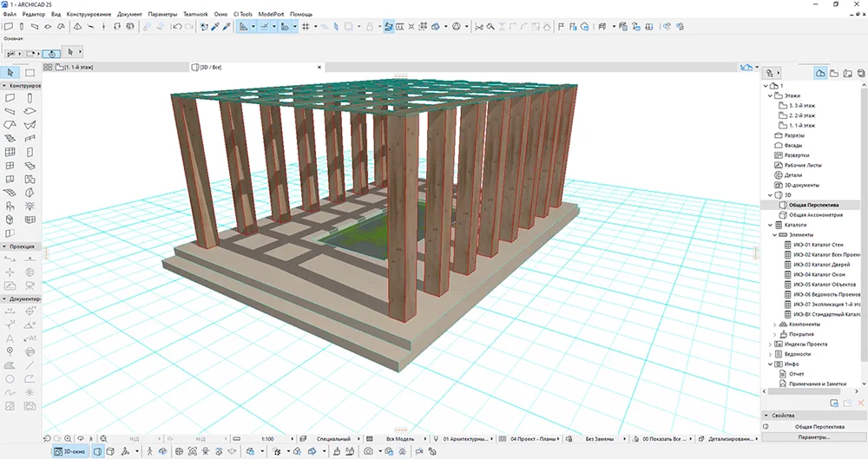This screenshot has width=868, height=459.
Task: Select the Marquee tool
Action: pos(30,72)
